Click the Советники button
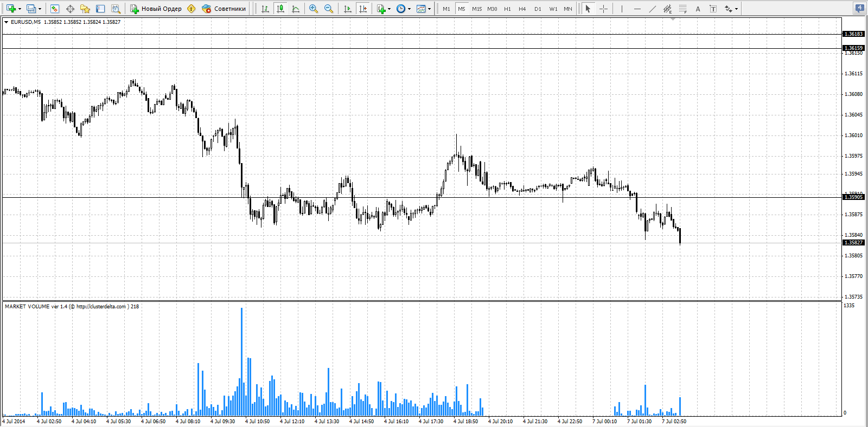Viewport: 868px width, 427px height. click(224, 9)
